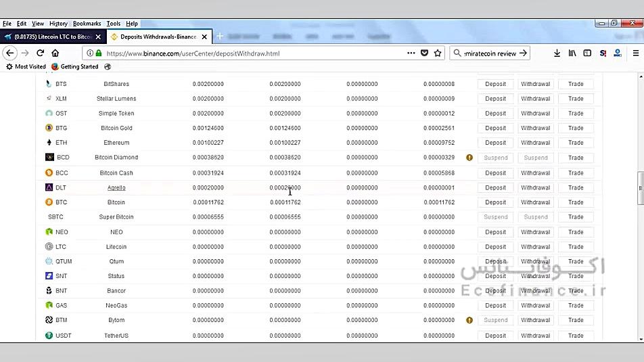The image size is (644, 362).
Task: Open the Bookmarks menu
Action: [87, 24]
